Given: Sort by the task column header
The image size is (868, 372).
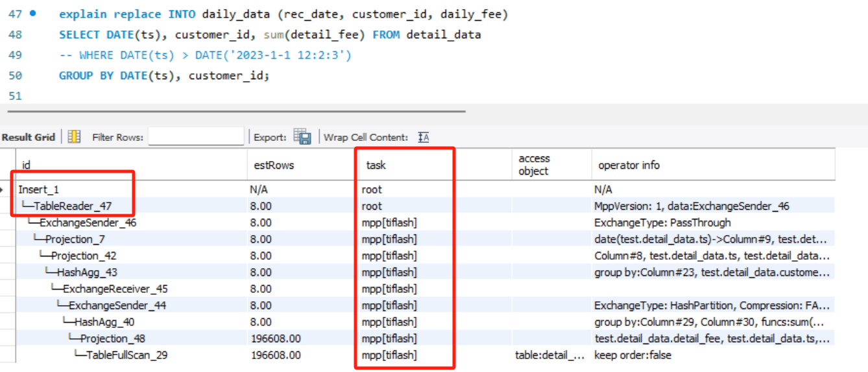Looking at the screenshot, I should (376, 165).
